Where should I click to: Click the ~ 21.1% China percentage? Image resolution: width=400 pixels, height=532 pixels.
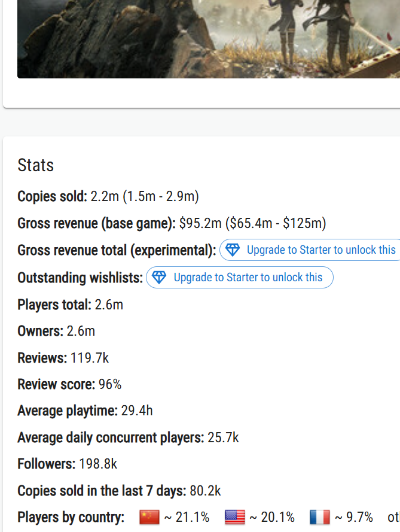[x=187, y=518]
